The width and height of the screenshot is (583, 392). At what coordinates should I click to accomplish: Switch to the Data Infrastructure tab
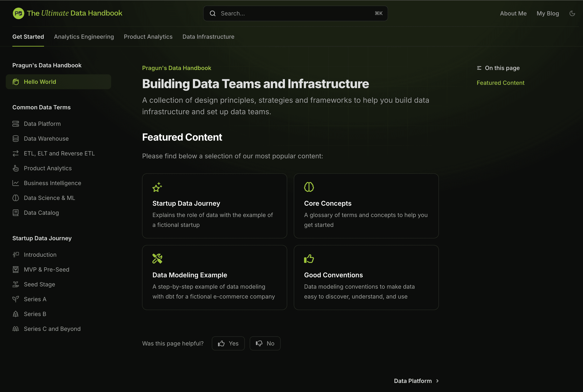click(208, 37)
